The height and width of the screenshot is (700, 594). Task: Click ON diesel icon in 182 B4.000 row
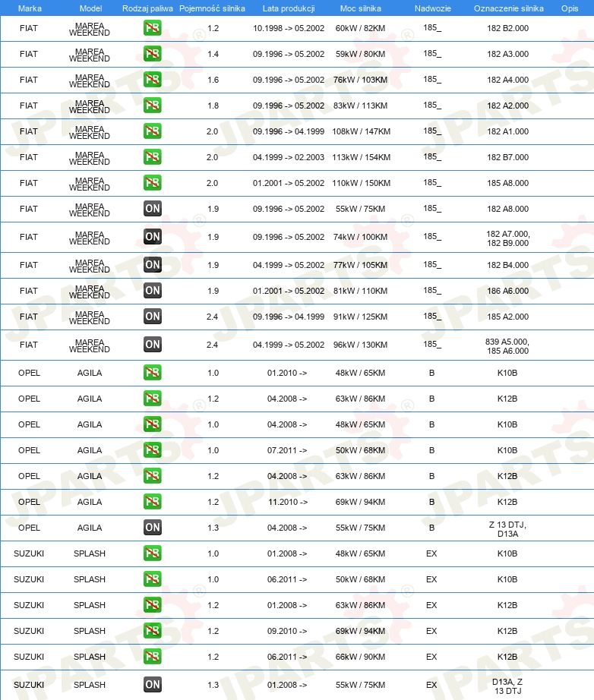(x=152, y=265)
